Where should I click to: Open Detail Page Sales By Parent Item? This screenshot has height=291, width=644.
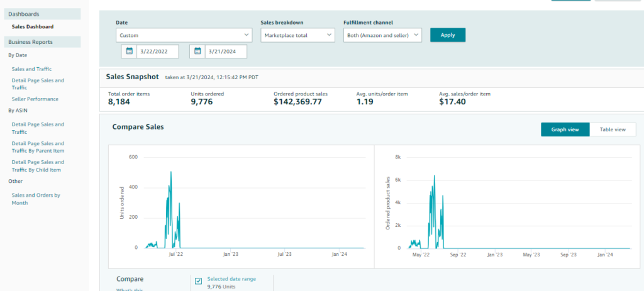click(x=38, y=147)
